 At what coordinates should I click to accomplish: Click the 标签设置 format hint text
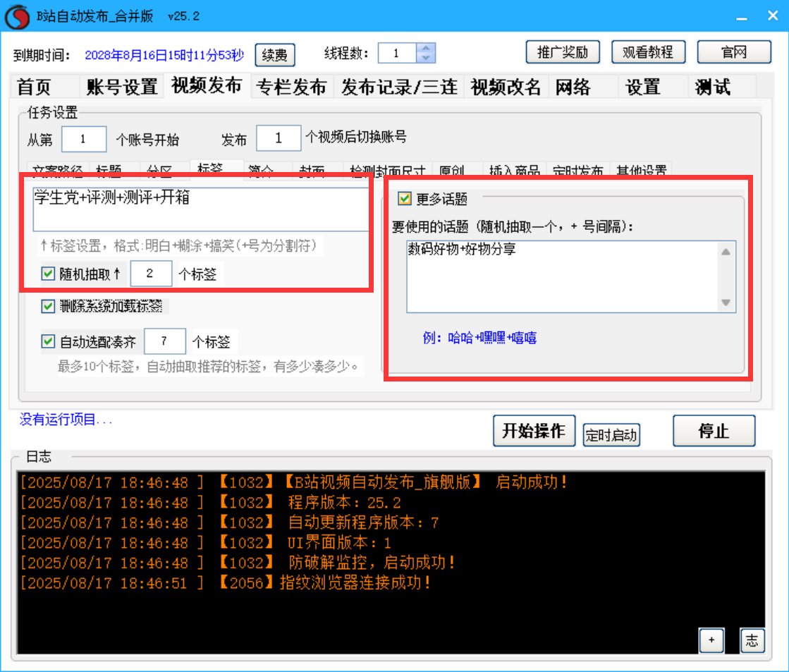178,245
